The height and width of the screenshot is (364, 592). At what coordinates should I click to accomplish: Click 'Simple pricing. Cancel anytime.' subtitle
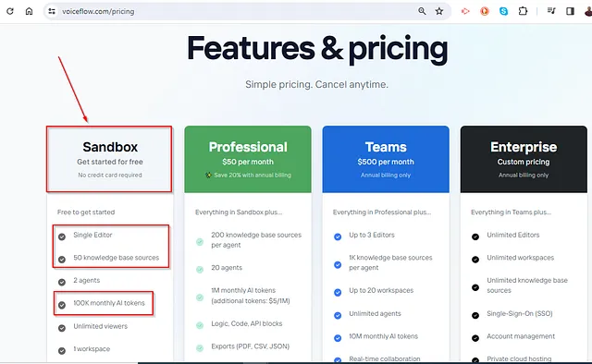[316, 84]
